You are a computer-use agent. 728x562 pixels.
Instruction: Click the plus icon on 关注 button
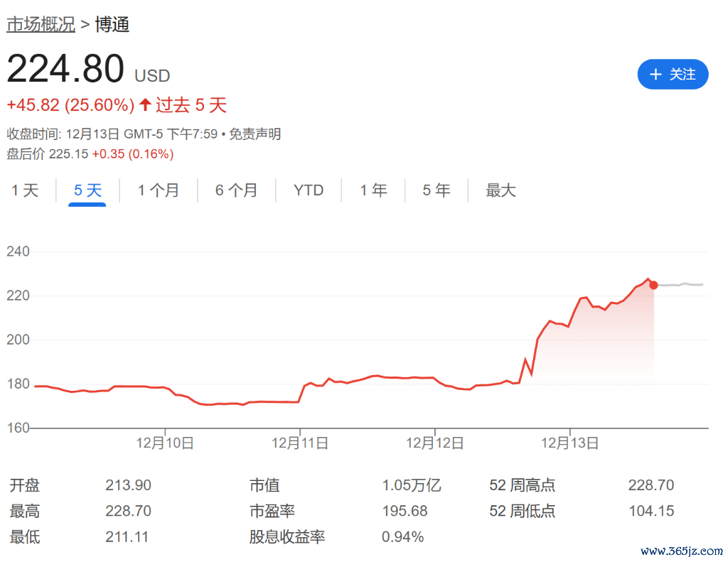(x=655, y=75)
